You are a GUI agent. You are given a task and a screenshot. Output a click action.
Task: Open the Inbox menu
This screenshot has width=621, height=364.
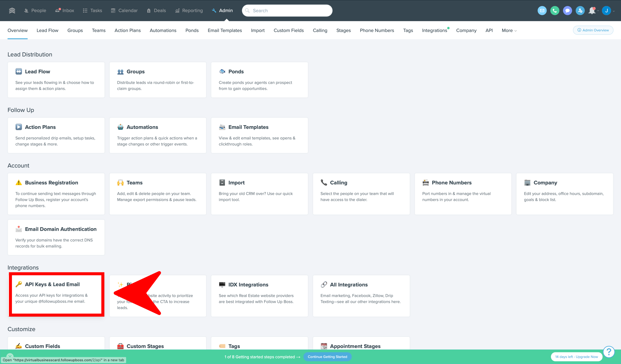(x=65, y=11)
